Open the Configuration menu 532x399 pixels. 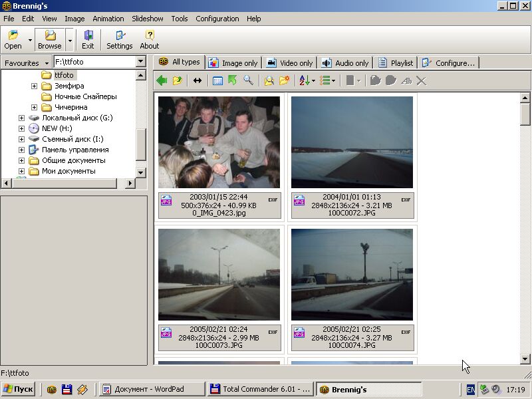[x=217, y=19]
